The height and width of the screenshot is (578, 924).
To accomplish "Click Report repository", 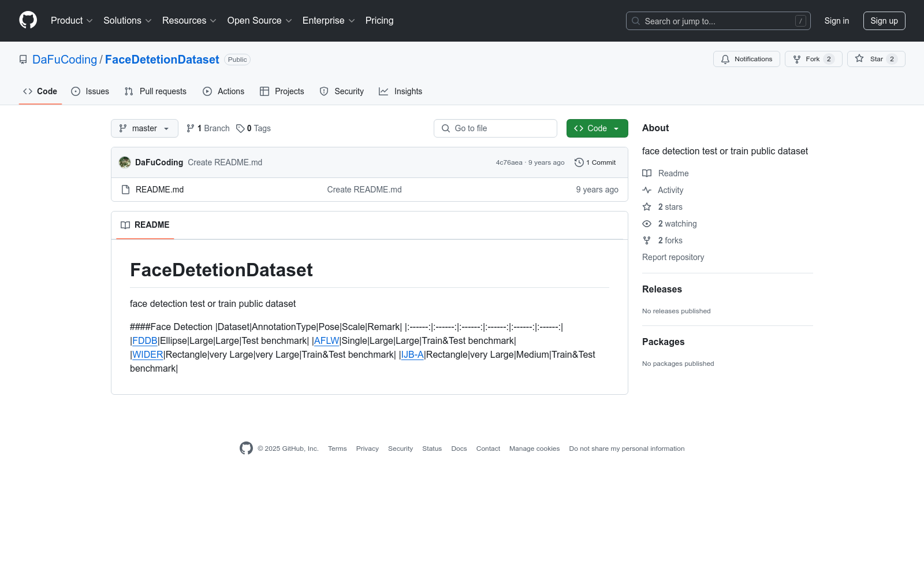I will click(673, 257).
